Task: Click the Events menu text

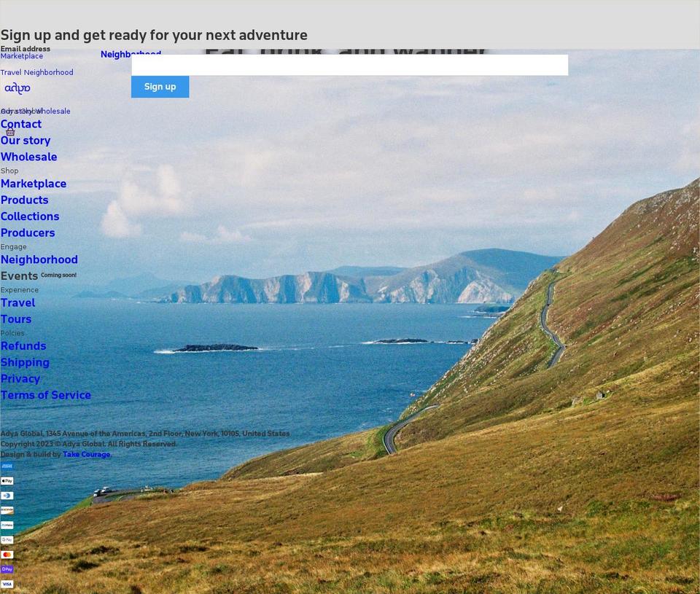Action: 19,276
